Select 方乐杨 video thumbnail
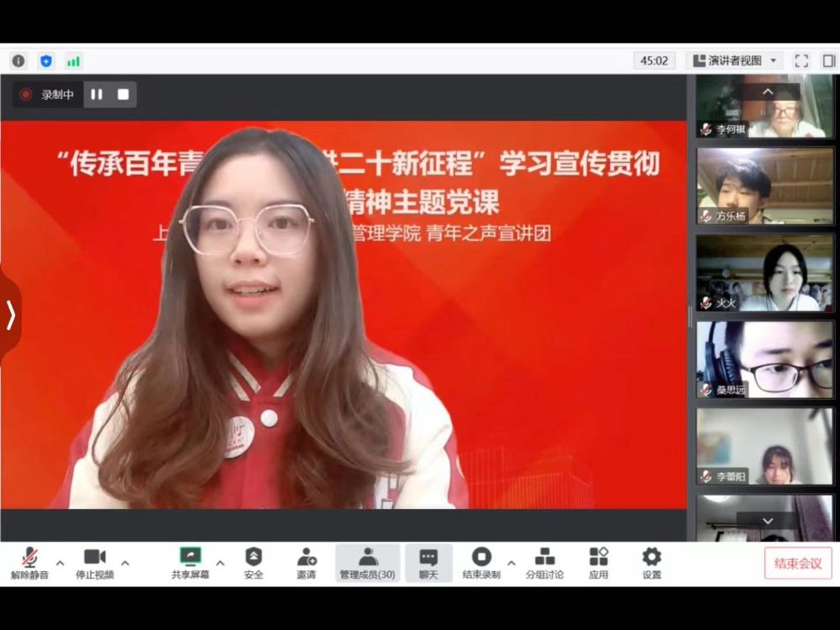Viewport: 840px width, 630px height. click(x=764, y=186)
